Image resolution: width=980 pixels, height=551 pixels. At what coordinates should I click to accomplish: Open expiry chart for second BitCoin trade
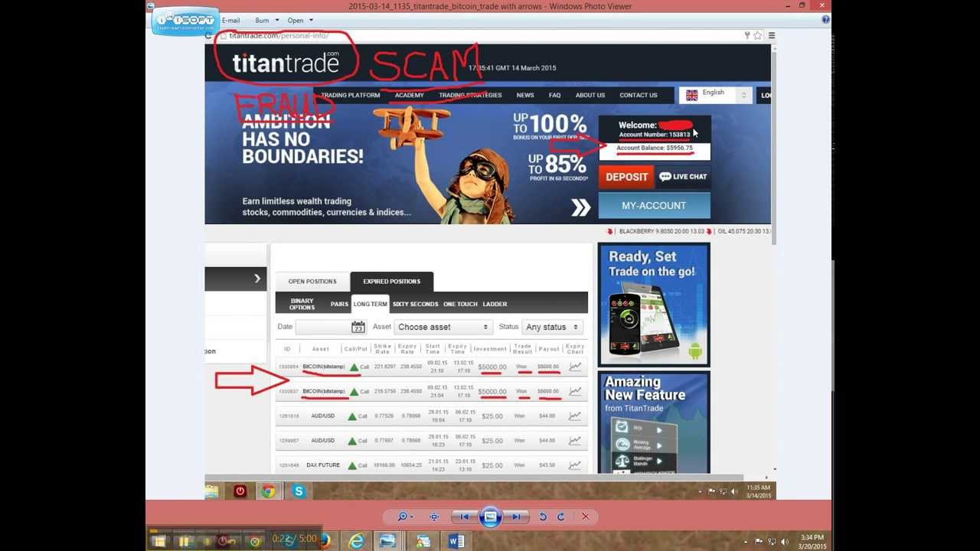coord(575,391)
